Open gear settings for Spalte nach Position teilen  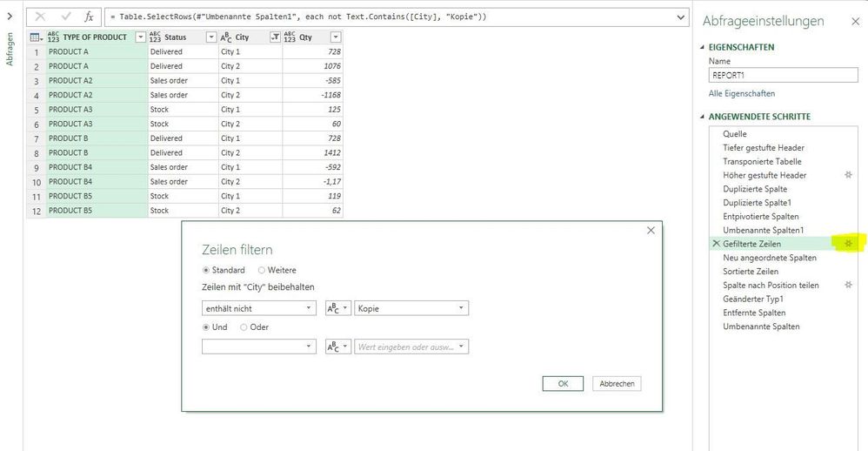[x=848, y=285]
